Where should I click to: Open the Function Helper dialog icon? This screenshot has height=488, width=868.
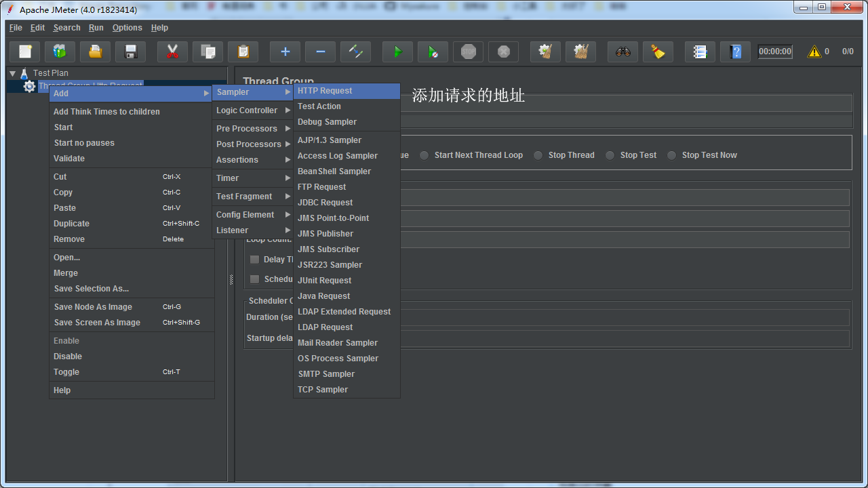click(701, 52)
